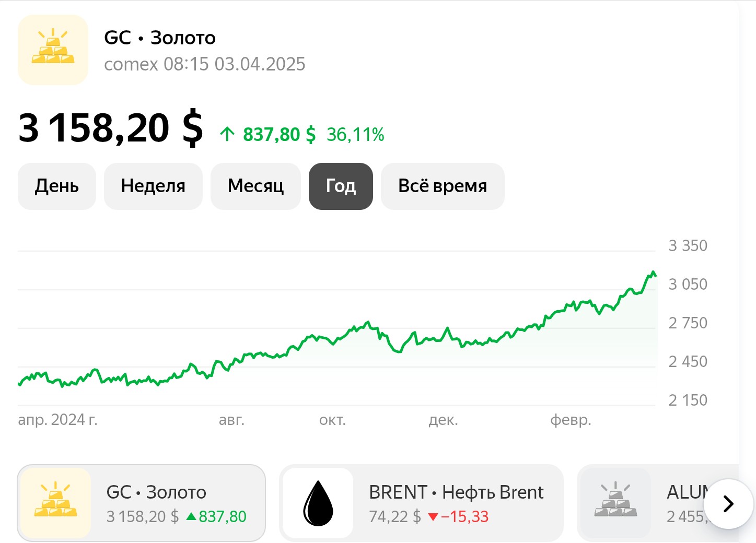Select the Год period button
The width and height of the screenshot is (756, 543).
[341, 186]
